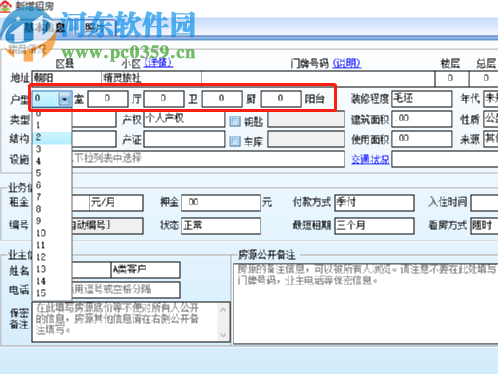
Task: Open the 状态 field showing 正常
Action: pos(221,226)
